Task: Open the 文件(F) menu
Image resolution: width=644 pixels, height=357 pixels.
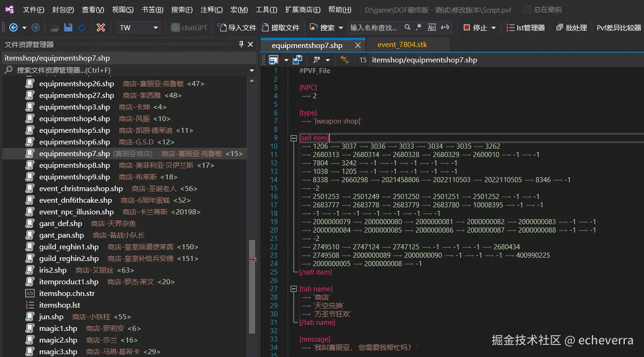Action: [34, 10]
